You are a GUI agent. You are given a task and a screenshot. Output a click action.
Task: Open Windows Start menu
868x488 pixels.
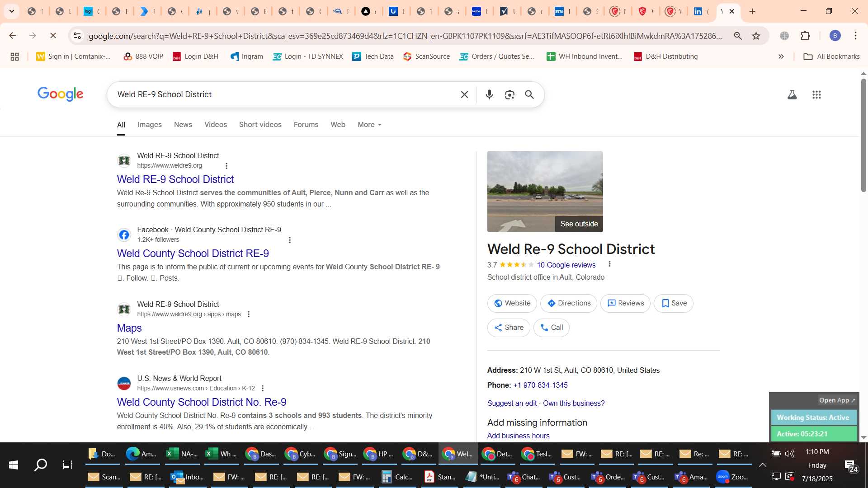tap(13, 465)
